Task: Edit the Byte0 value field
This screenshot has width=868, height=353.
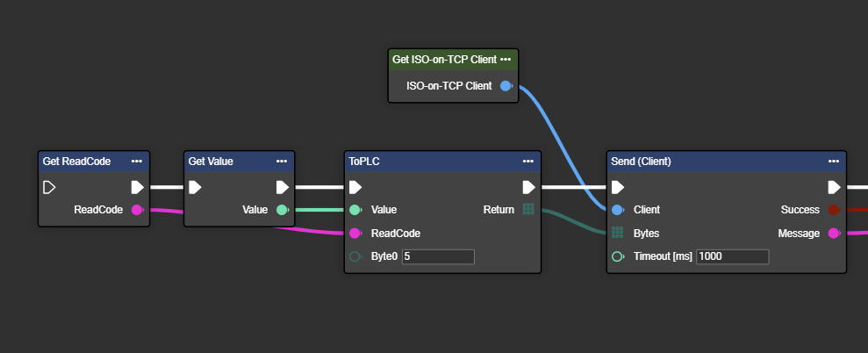Action: 437,256
